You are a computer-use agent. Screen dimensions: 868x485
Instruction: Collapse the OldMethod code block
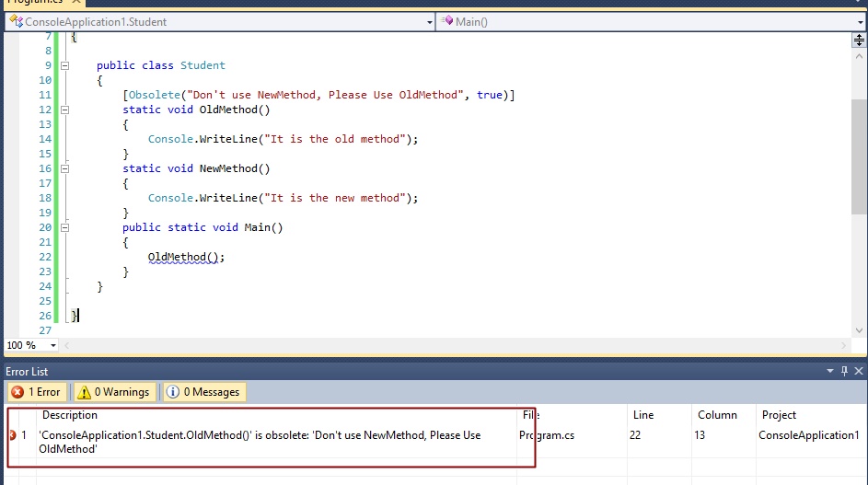pyautogui.click(x=64, y=110)
